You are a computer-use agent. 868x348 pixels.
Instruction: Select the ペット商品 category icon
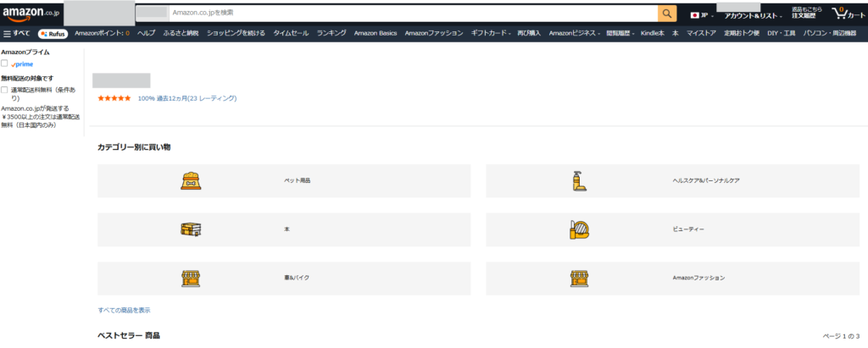tap(190, 180)
